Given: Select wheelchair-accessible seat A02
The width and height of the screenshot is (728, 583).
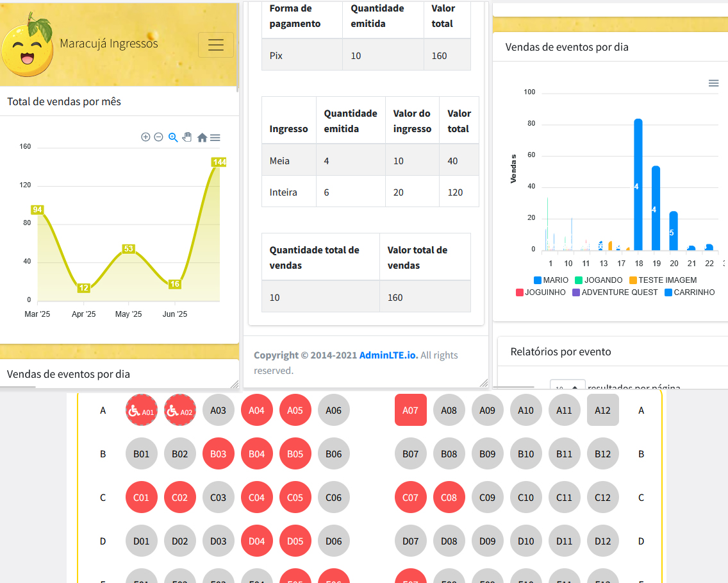Looking at the screenshot, I should tap(180, 410).
